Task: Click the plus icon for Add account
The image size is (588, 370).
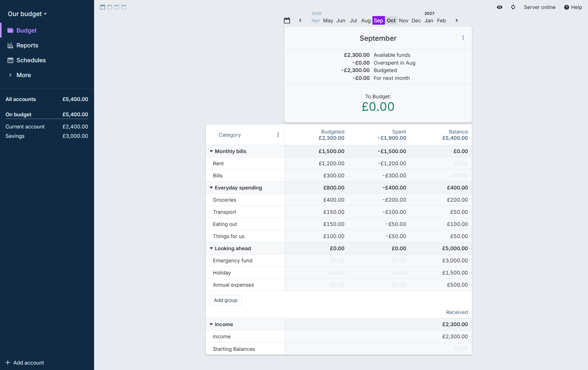Action: pyautogui.click(x=8, y=363)
